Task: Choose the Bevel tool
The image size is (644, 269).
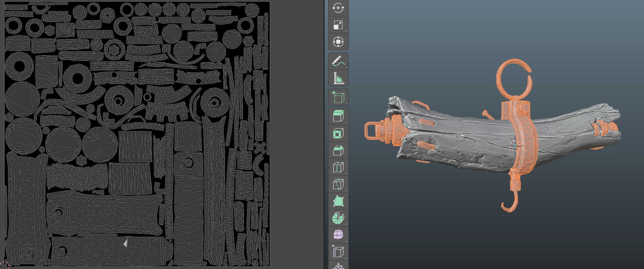Action: (x=338, y=150)
